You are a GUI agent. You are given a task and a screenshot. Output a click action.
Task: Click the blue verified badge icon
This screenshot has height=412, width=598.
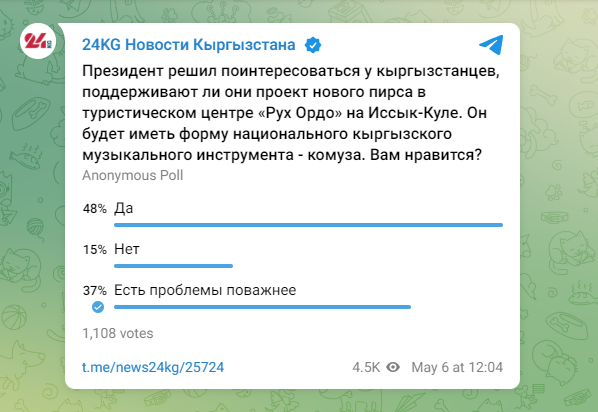coord(313,45)
